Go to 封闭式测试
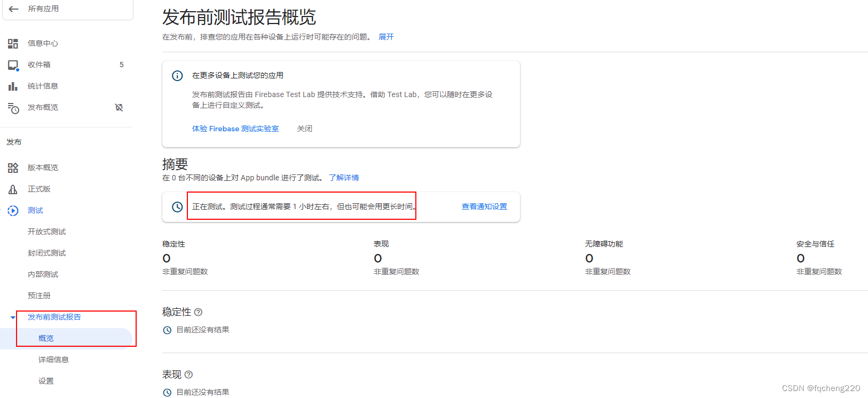868x398 pixels. (x=46, y=253)
